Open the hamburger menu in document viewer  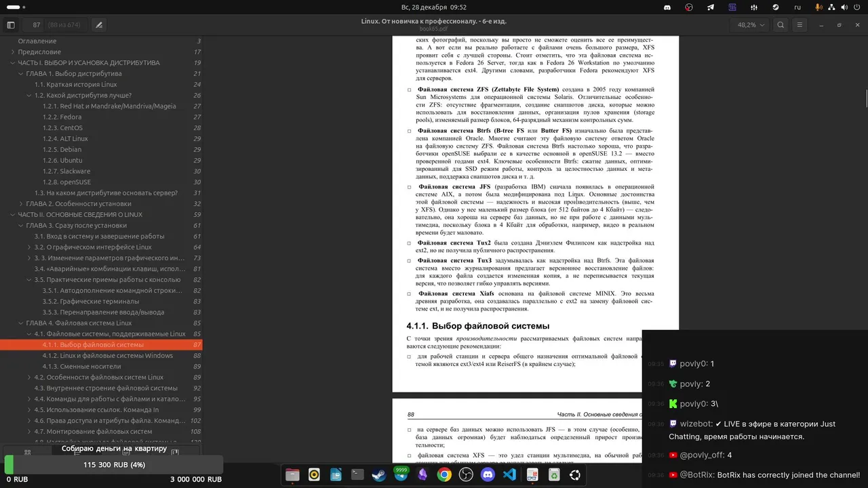[x=800, y=25]
